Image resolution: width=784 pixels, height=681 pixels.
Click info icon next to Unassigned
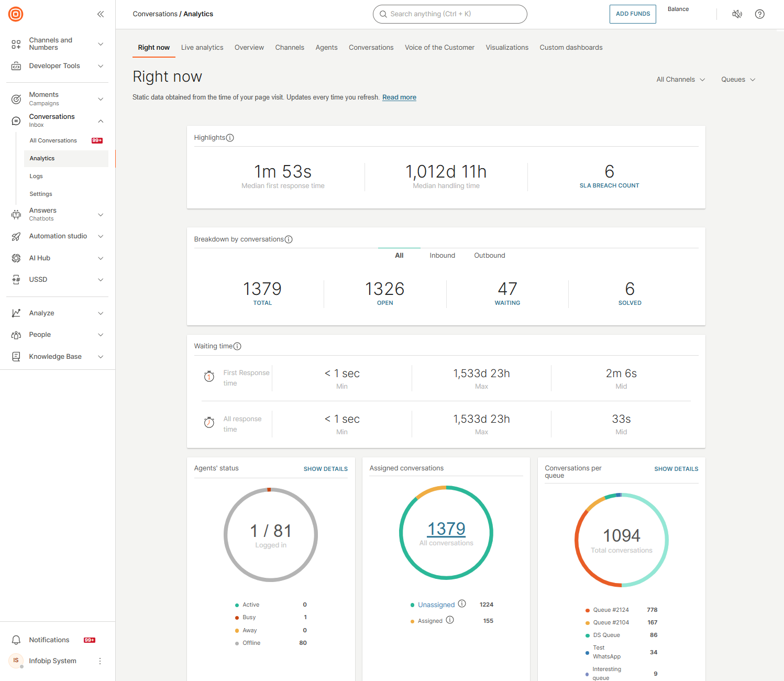pyautogui.click(x=462, y=604)
